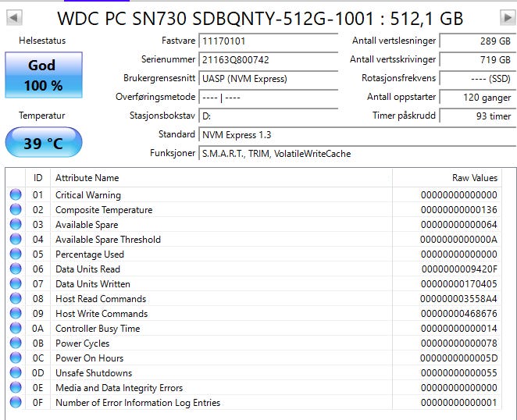Click status orb for Host Write Commands
The image size is (517, 420).
[16, 313]
